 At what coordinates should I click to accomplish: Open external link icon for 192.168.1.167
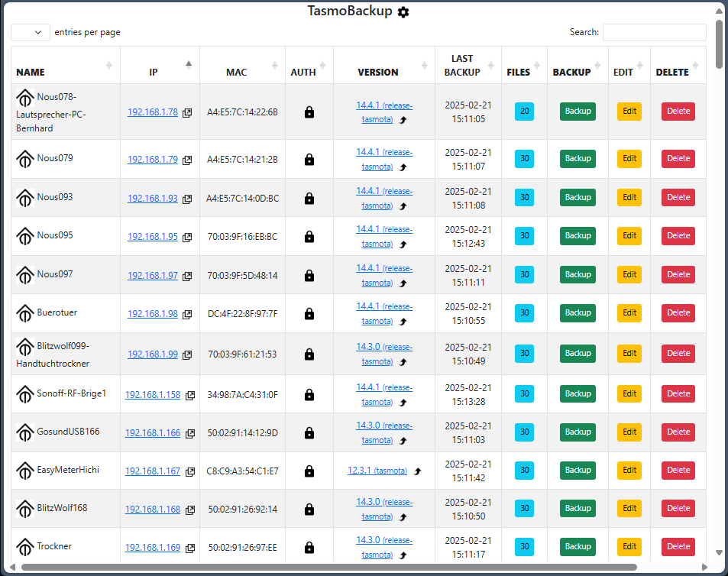[190, 471]
